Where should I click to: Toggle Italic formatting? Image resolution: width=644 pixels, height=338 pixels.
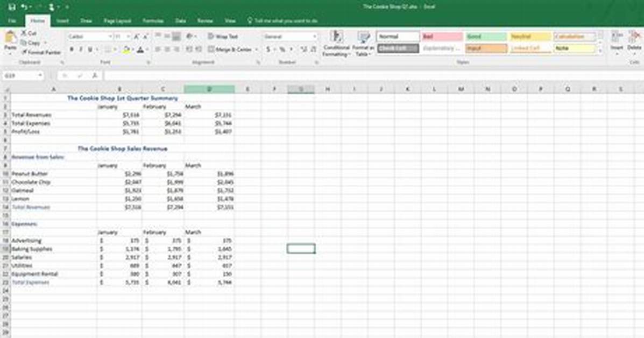81,50
